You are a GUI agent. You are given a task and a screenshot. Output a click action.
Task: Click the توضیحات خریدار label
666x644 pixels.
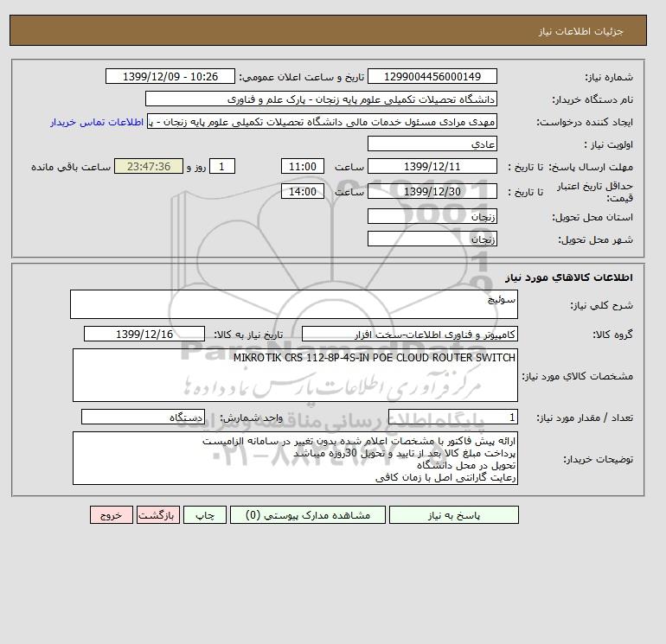[x=599, y=459]
